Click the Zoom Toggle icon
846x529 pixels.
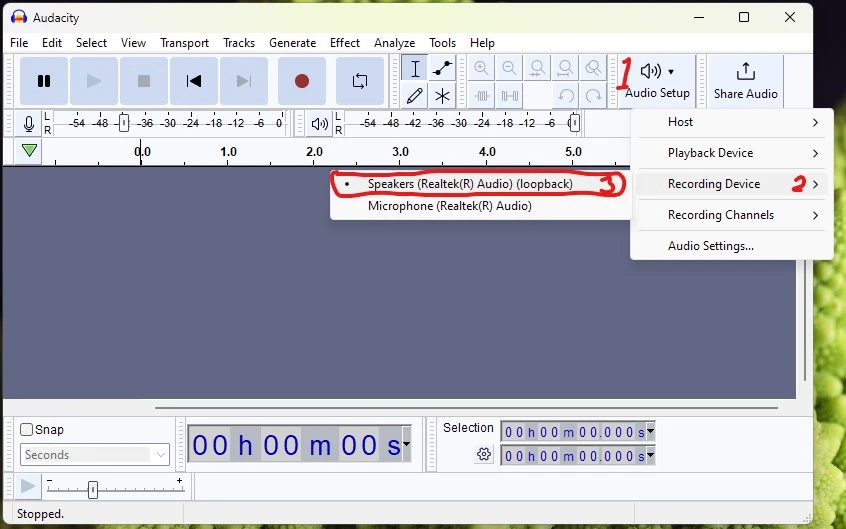coord(593,69)
